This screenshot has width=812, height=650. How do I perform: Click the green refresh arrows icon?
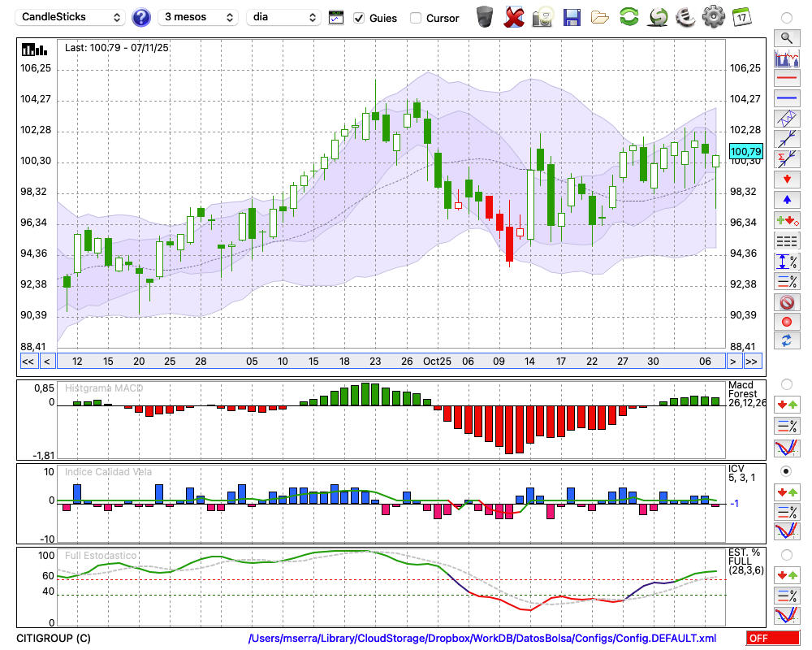[x=629, y=17]
